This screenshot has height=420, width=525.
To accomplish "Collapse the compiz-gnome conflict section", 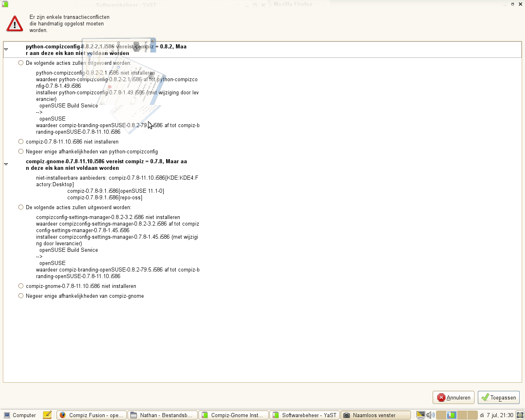I will [x=6, y=164].
